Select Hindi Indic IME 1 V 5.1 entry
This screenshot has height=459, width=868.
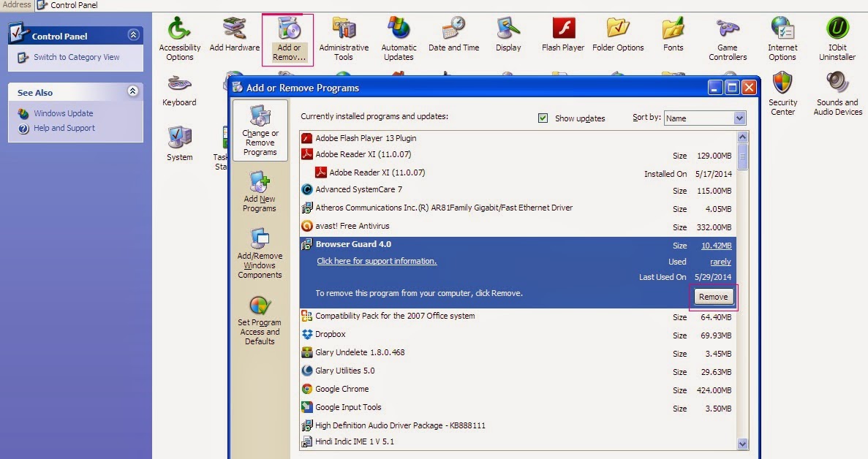pyautogui.click(x=518, y=441)
